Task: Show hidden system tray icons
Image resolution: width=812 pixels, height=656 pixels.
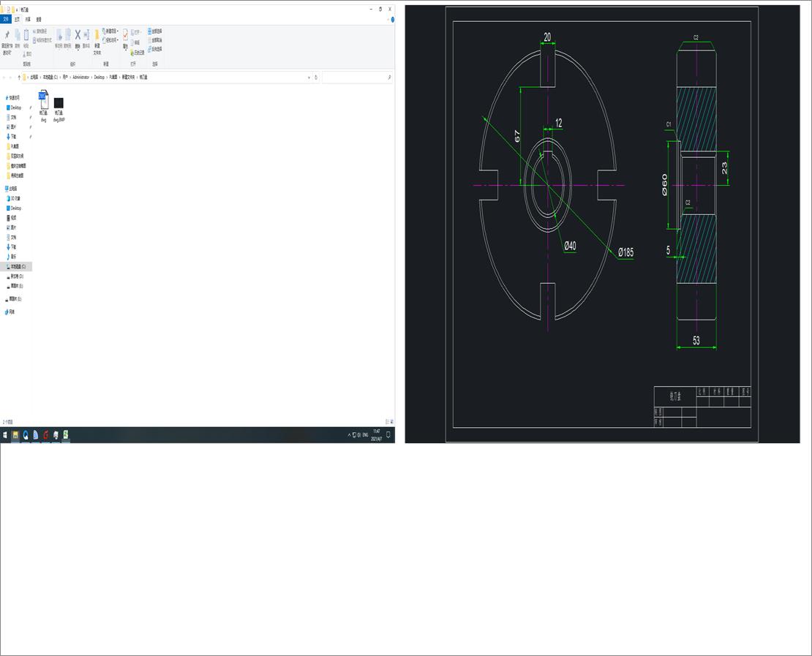Action: (349, 435)
